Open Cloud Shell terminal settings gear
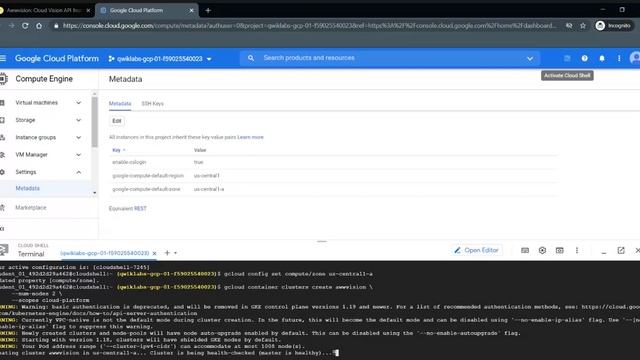This screenshot has width=640, height=360. [x=542, y=250]
